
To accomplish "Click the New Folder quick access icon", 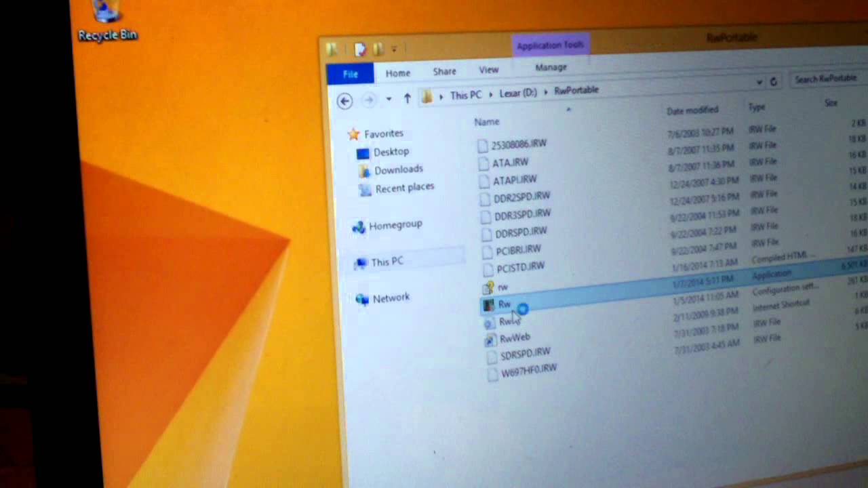I will 378,49.
